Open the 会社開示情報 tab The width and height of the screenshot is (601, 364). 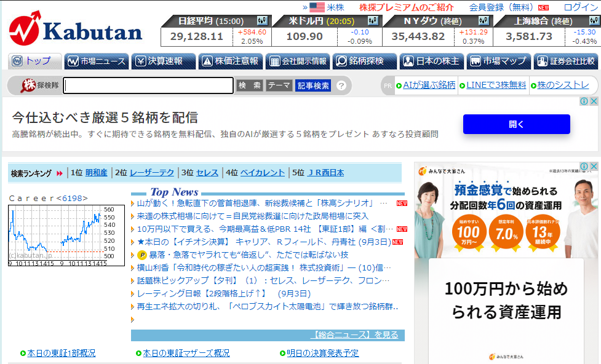click(298, 61)
